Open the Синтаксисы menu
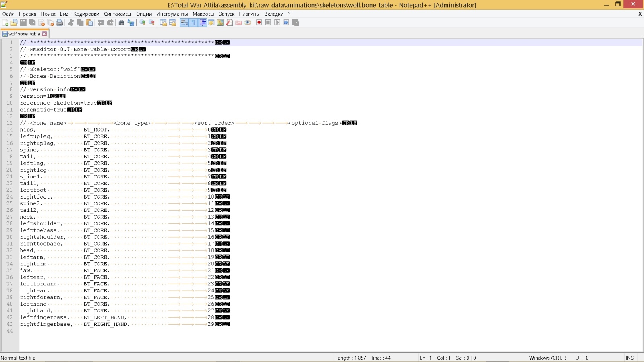The image size is (644, 362). click(118, 14)
